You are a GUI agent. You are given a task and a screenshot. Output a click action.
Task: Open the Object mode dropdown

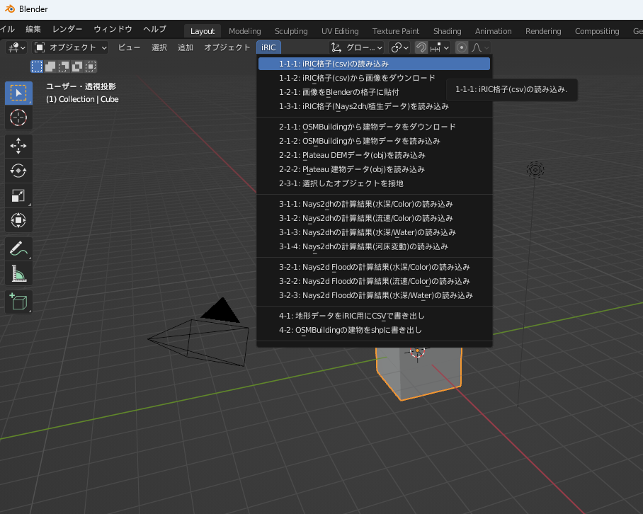[71, 48]
